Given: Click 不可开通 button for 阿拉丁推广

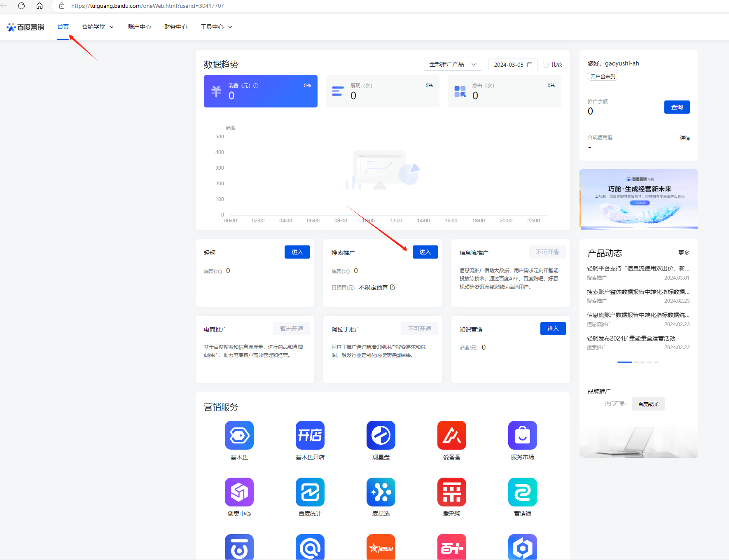Looking at the screenshot, I should [420, 329].
